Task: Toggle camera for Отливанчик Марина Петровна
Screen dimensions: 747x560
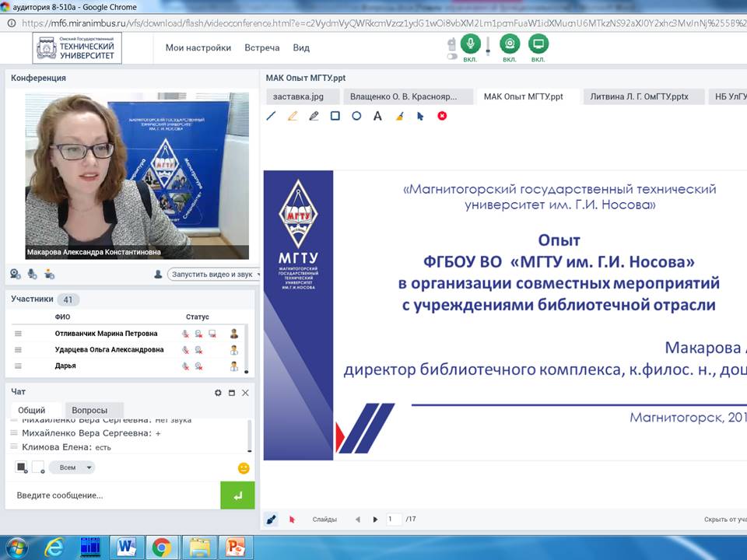Action: point(198,334)
